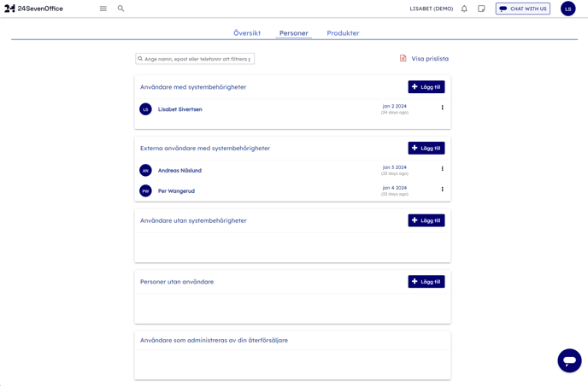Open options menu for Andreas Näslund

coord(442,169)
